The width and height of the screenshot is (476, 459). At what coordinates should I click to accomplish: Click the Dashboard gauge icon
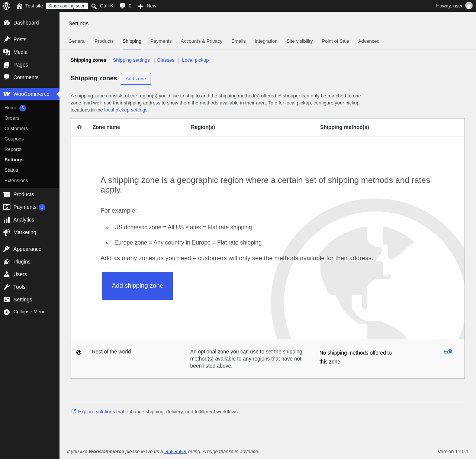pos(7,23)
